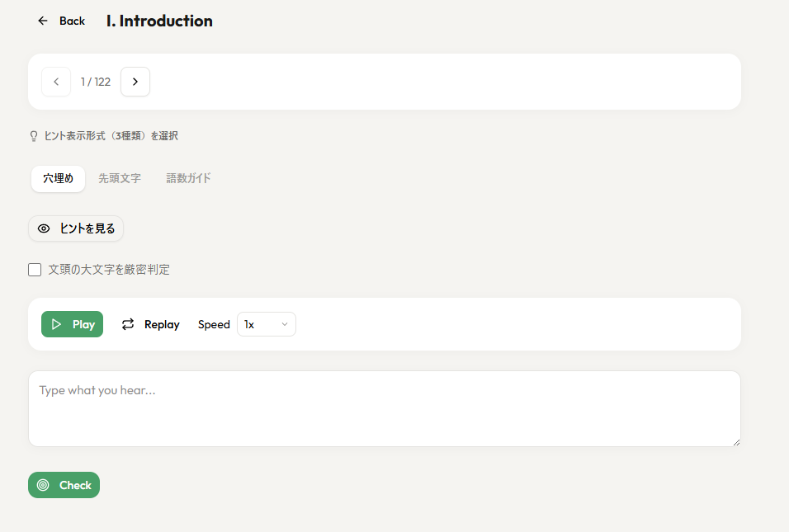Enable the 文頭の大文字を厳密判定 checkbox
This screenshot has width=789, height=532.
[35, 270]
